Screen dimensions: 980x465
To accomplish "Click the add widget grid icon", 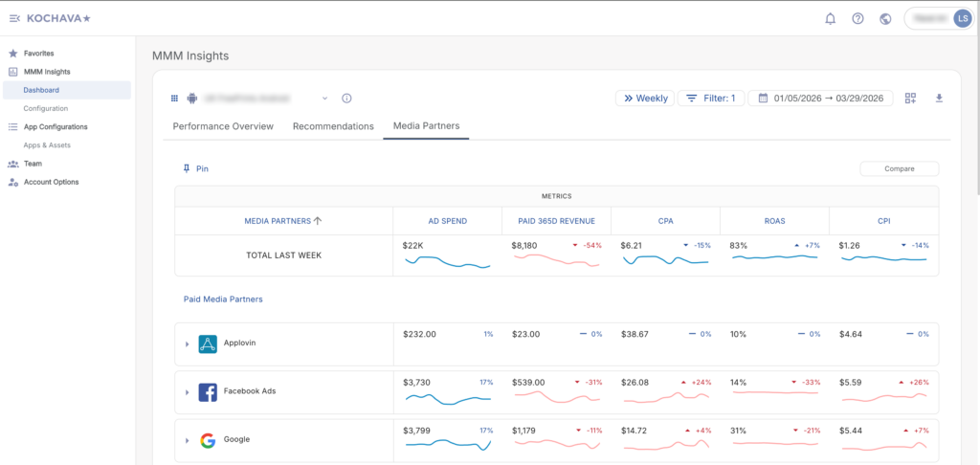I will pos(910,99).
